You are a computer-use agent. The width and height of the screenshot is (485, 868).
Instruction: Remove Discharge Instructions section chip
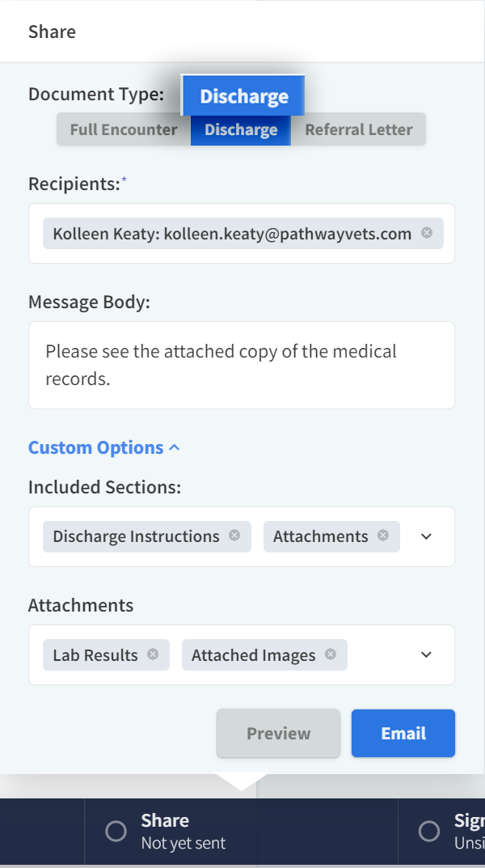tap(234, 536)
